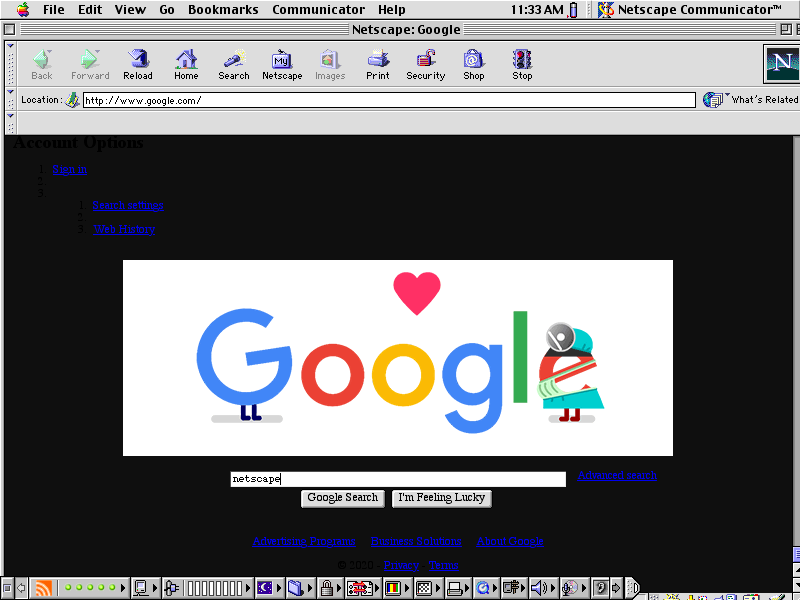The height and width of the screenshot is (600, 800).
Task: Open the My Netscape toolbar button
Action: tap(282, 65)
